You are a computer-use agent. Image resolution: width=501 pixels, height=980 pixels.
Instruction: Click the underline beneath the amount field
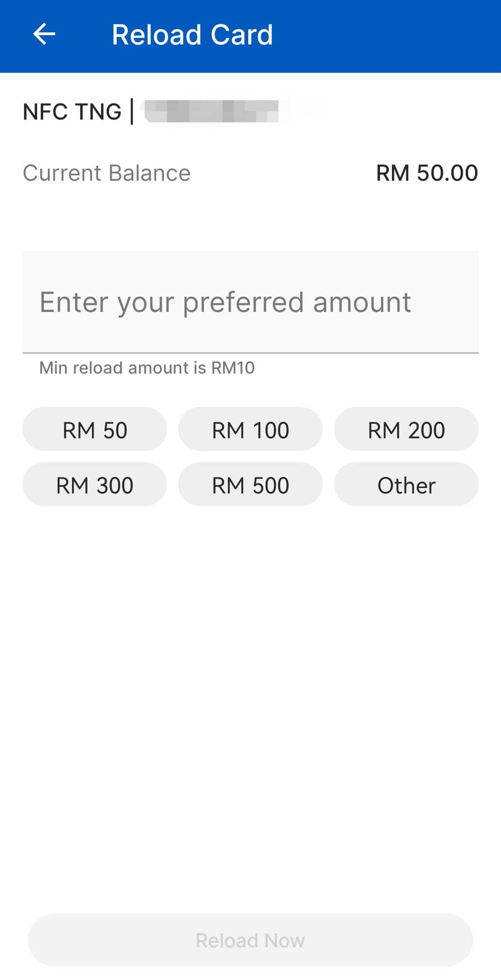coord(250,352)
